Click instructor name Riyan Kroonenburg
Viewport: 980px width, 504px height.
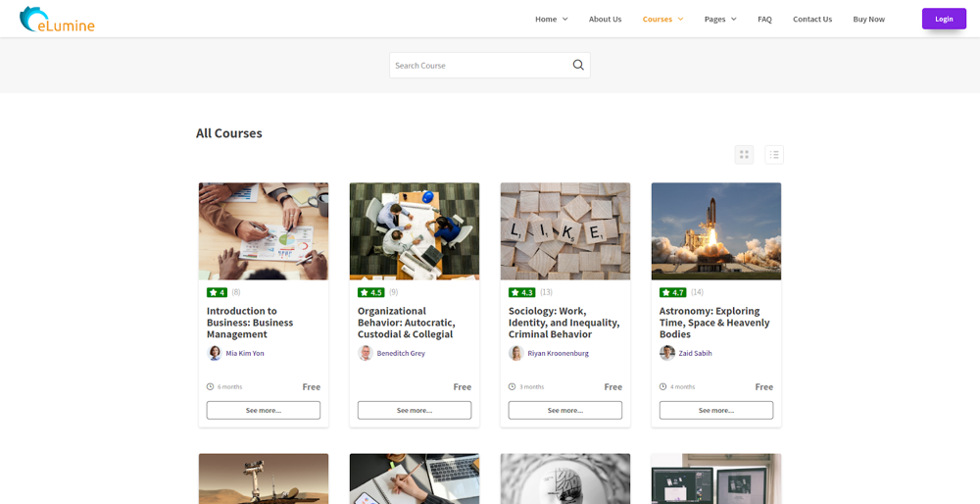coord(559,353)
